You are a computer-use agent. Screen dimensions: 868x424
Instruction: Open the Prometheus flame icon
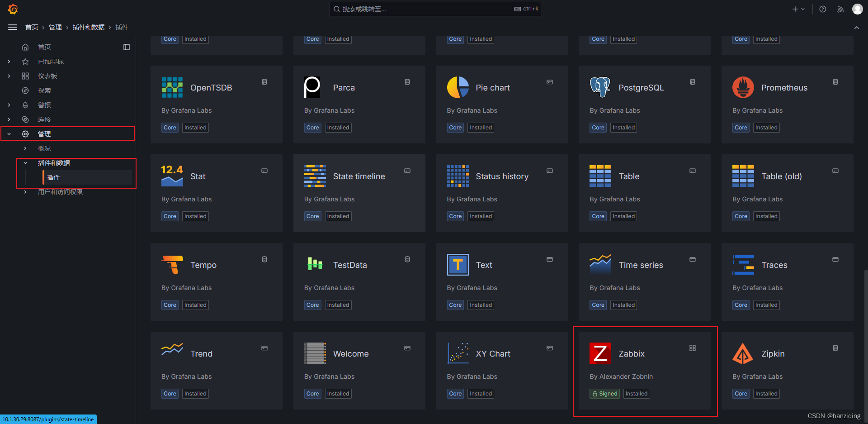coord(743,87)
